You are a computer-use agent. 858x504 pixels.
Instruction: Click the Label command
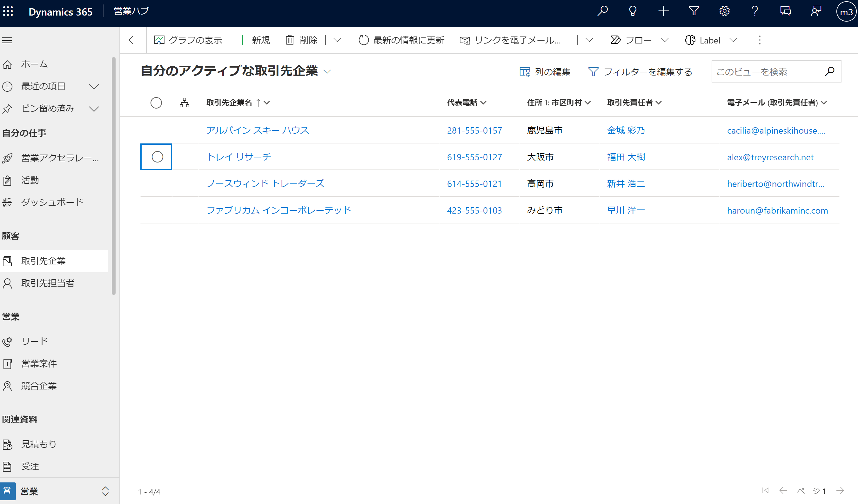click(702, 40)
